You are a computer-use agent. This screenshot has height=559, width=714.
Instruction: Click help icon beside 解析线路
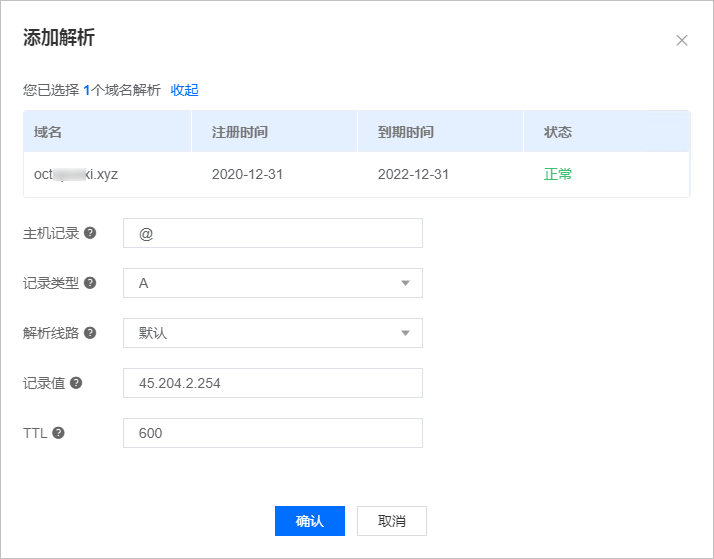tap(90, 333)
